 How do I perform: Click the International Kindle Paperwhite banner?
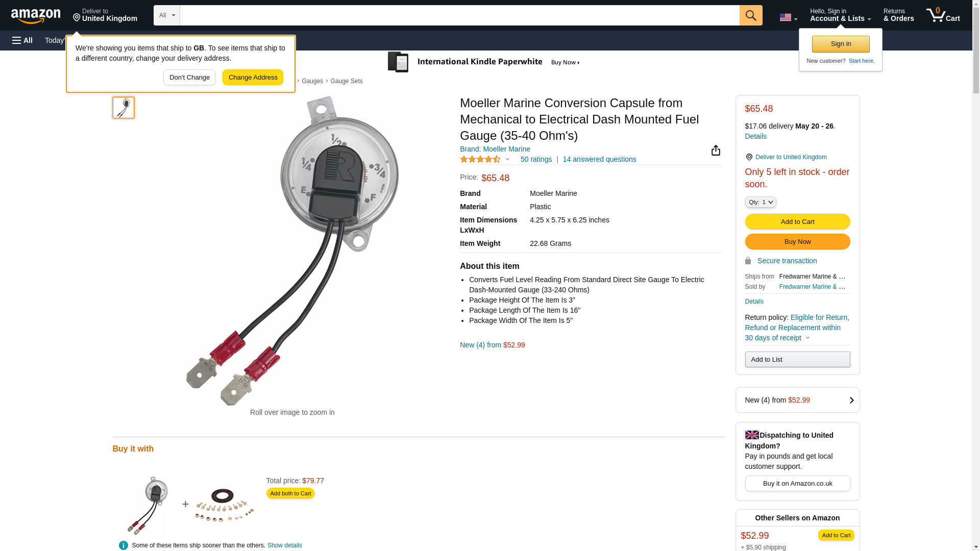tap(484, 62)
